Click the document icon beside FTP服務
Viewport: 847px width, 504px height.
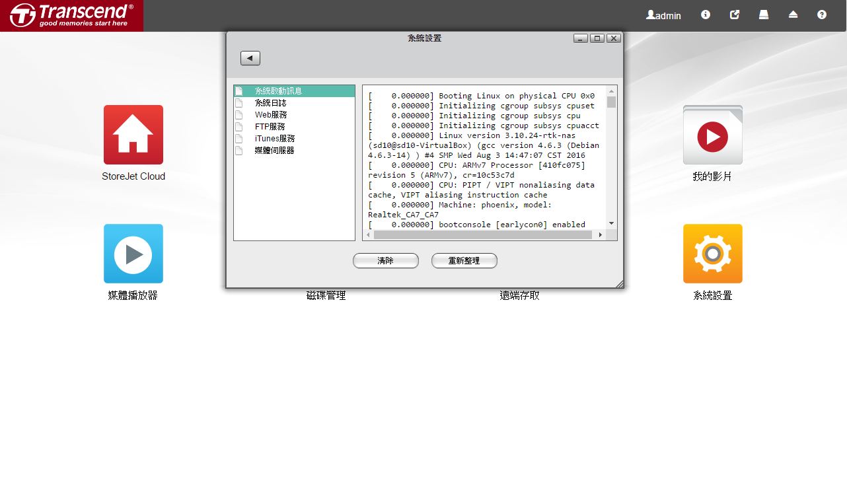(239, 127)
